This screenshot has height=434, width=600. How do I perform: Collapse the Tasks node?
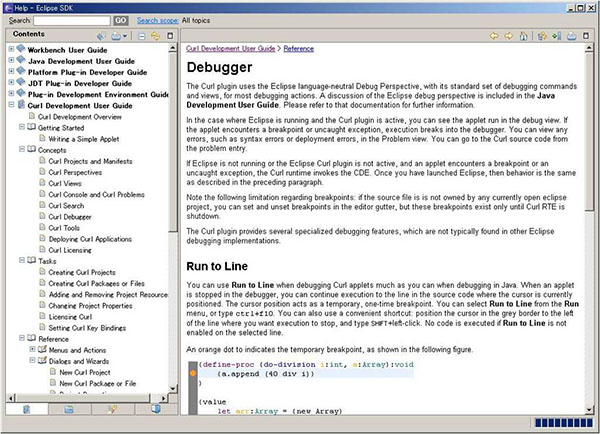coord(22,260)
